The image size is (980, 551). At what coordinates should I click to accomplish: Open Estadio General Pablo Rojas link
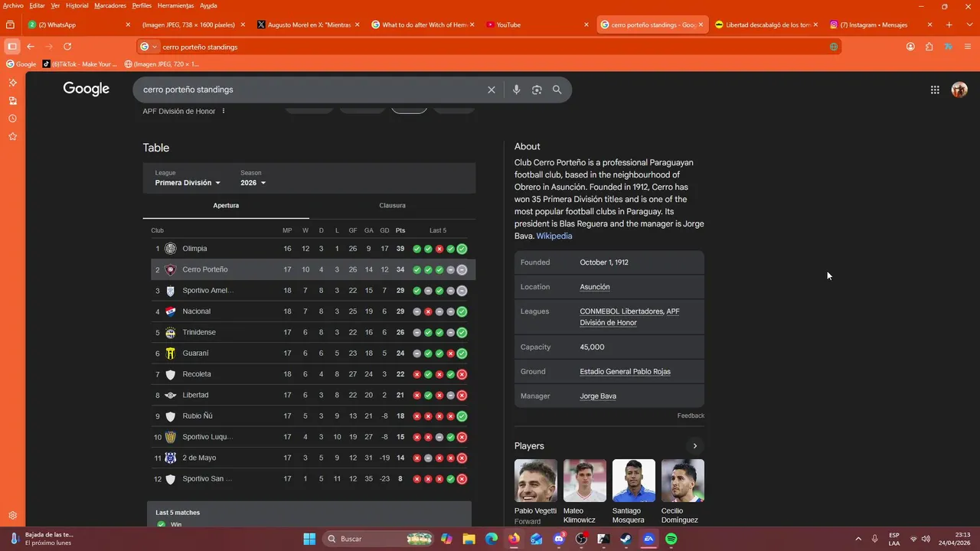click(x=625, y=372)
